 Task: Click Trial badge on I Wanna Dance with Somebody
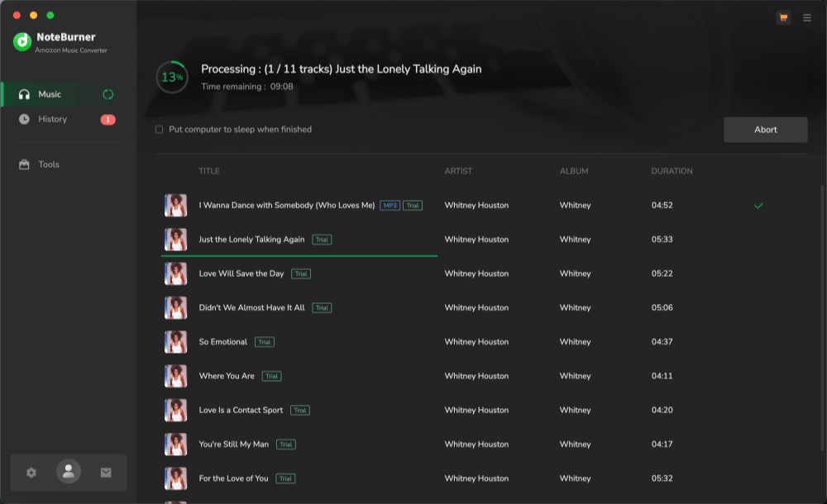pyautogui.click(x=413, y=206)
